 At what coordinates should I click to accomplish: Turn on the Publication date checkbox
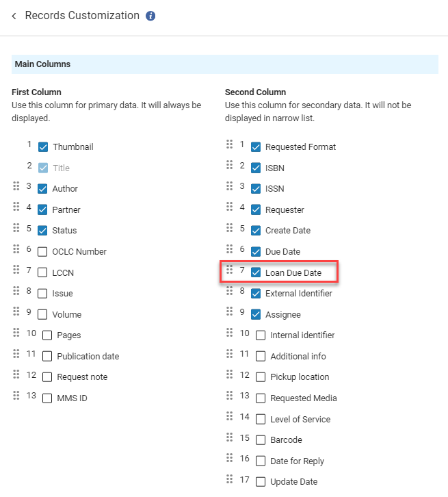47,356
